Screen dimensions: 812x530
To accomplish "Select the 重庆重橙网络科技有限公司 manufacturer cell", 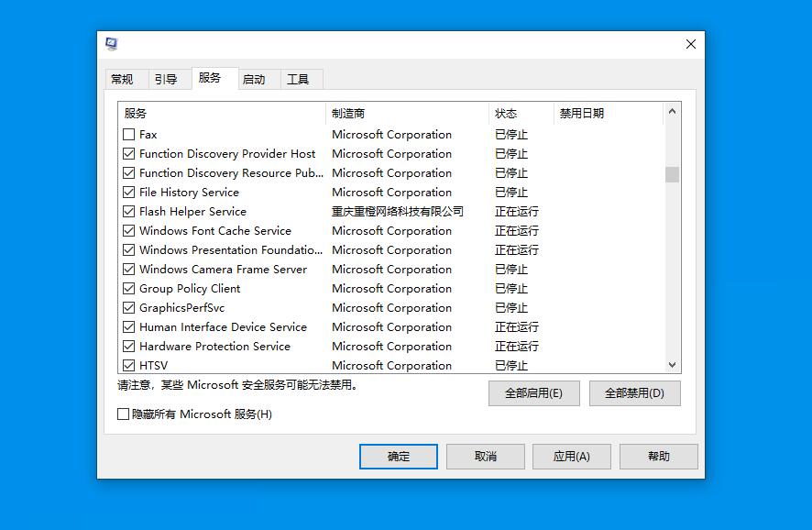I will [x=398, y=212].
